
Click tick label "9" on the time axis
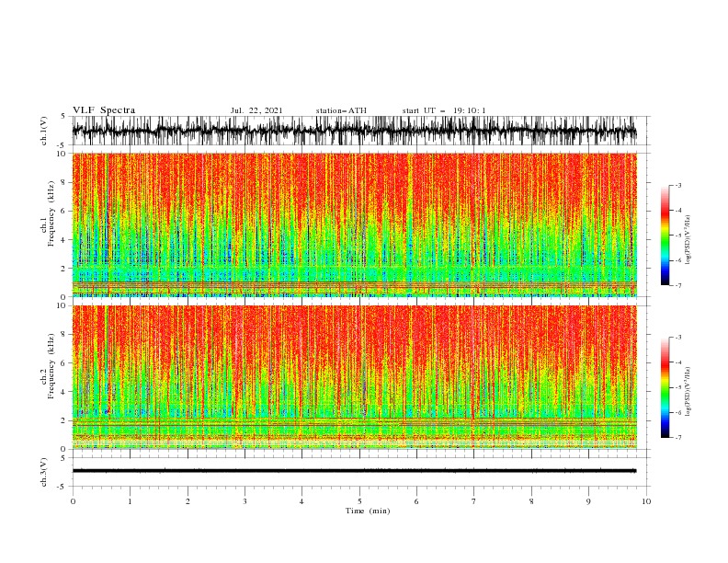pyautogui.click(x=588, y=501)
